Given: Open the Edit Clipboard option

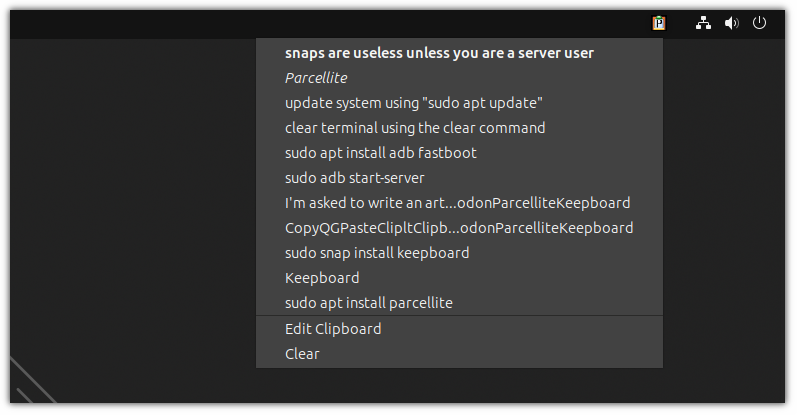Looking at the screenshot, I should click(x=333, y=328).
